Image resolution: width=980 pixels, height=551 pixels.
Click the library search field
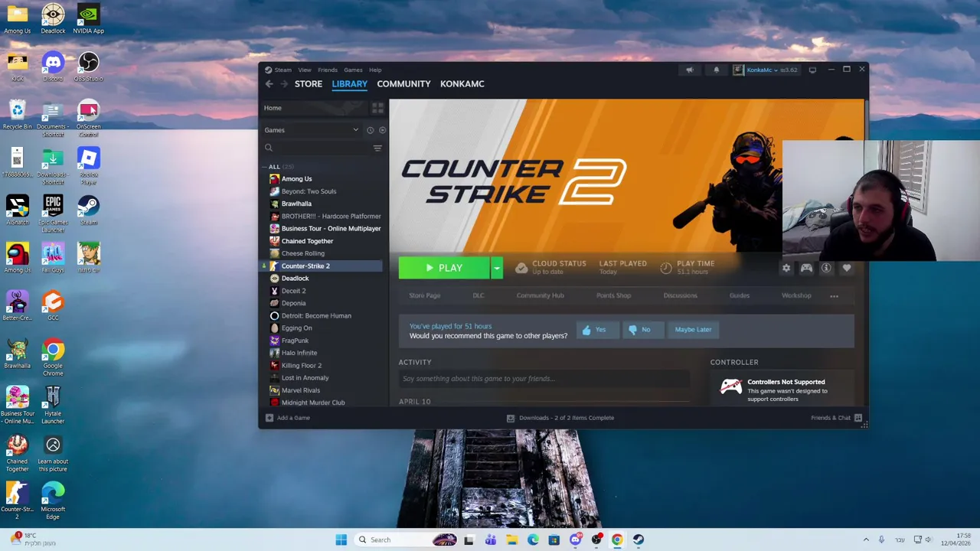click(318, 148)
